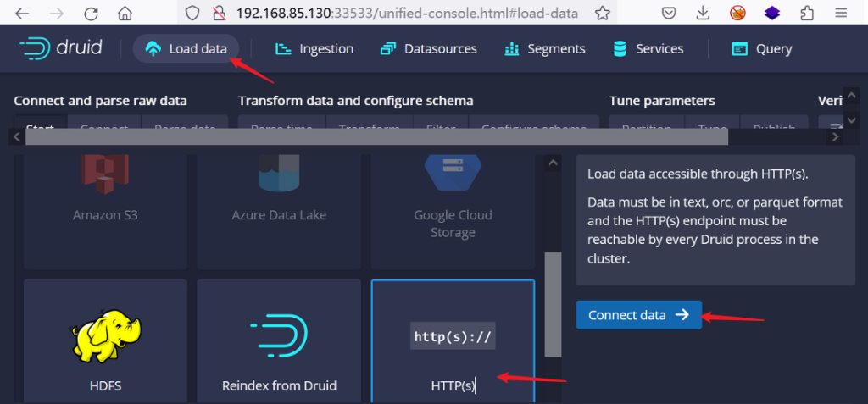Click page scrollbar down arrow at right edge
868x404 pixels.
pos(851,119)
